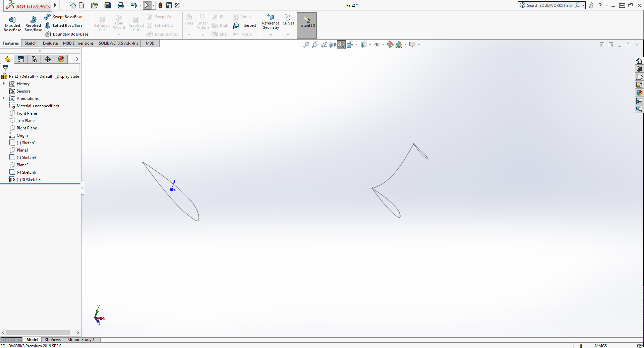Viewport: 644px width, 348px height.
Task: Switch to the Evaluate tab
Action: pyautogui.click(x=50, y=43)
